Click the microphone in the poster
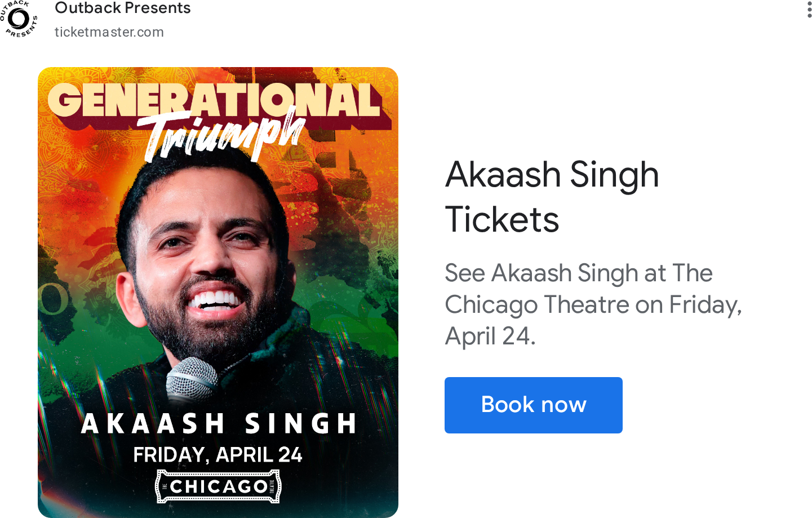Screen dimensions: 812x518 (192, 380)
